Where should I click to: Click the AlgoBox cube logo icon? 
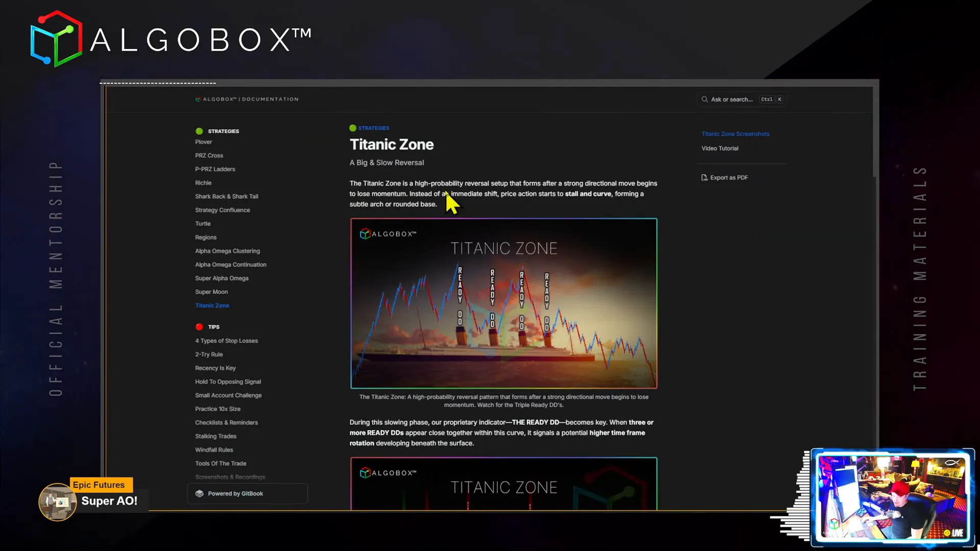56,39
